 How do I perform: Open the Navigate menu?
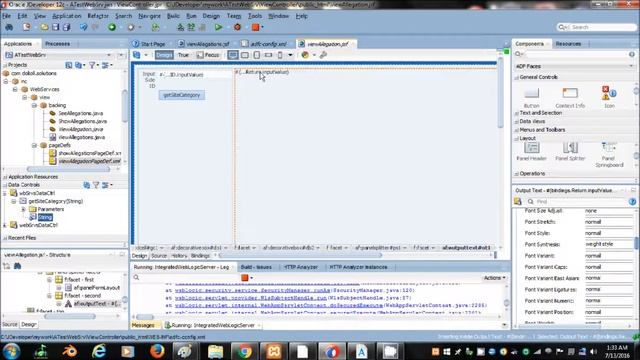click(149, 16)
